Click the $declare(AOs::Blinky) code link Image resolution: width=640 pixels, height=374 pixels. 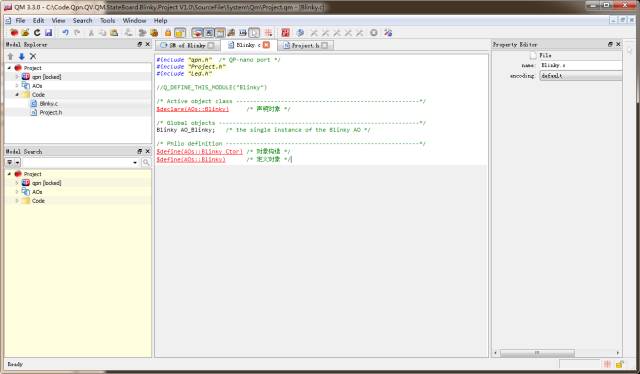click(x=193, y=109)
